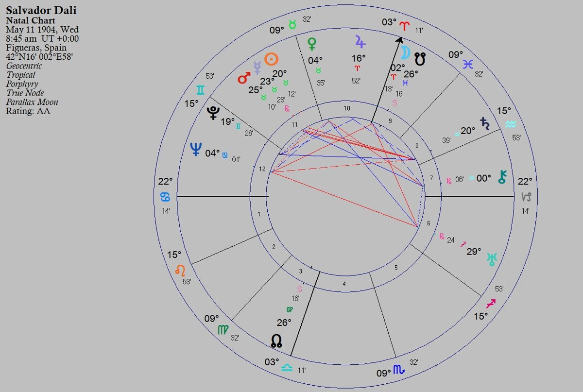Click the red Mars glyph
This screenshot has height=392, width=583.
click(x=243, y=78)
